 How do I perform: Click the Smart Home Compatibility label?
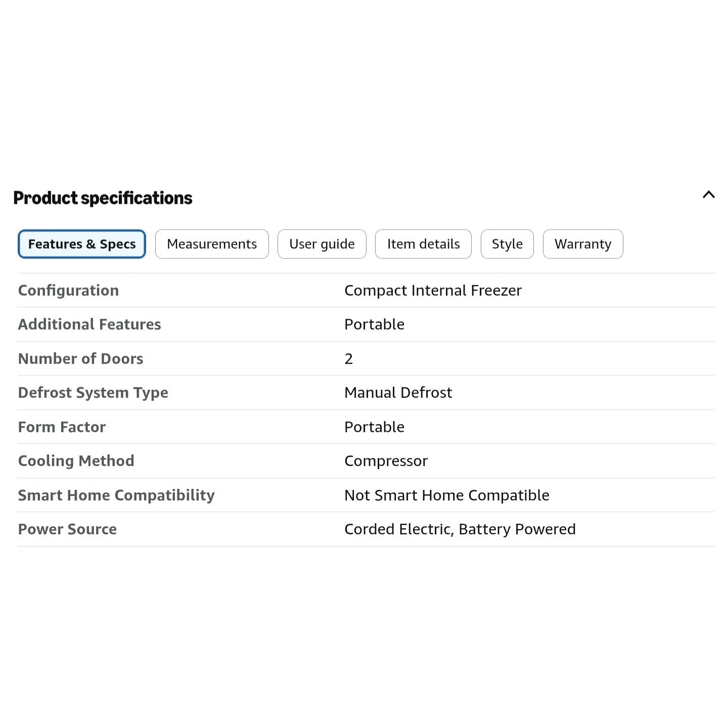point(116,495)
